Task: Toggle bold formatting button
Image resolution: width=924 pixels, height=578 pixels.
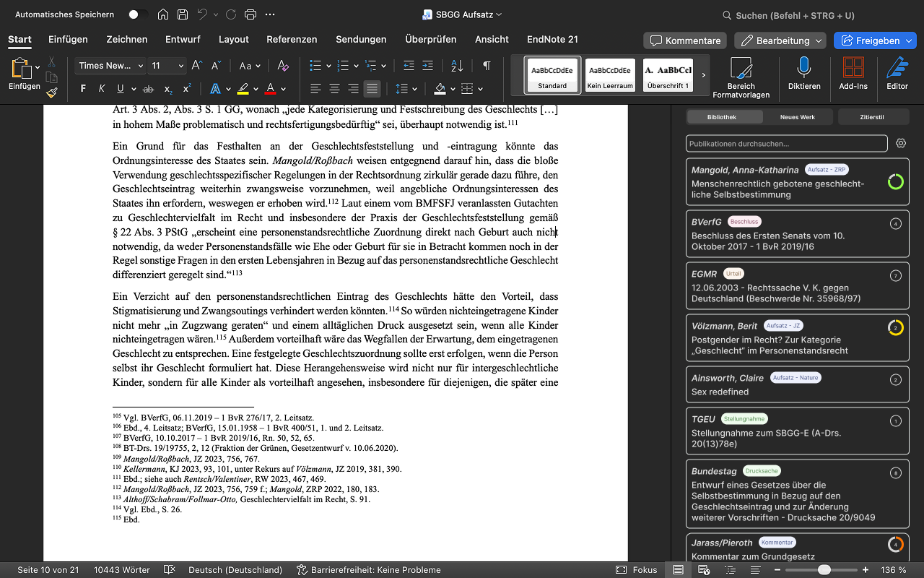Action: [83, 89]
